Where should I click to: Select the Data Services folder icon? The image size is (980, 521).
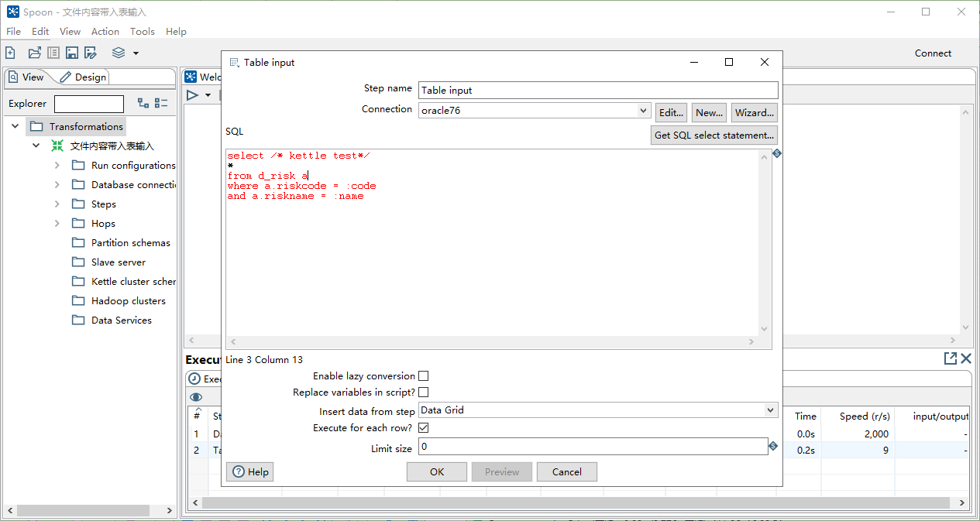pyautogui.click(x=78, y=320)
